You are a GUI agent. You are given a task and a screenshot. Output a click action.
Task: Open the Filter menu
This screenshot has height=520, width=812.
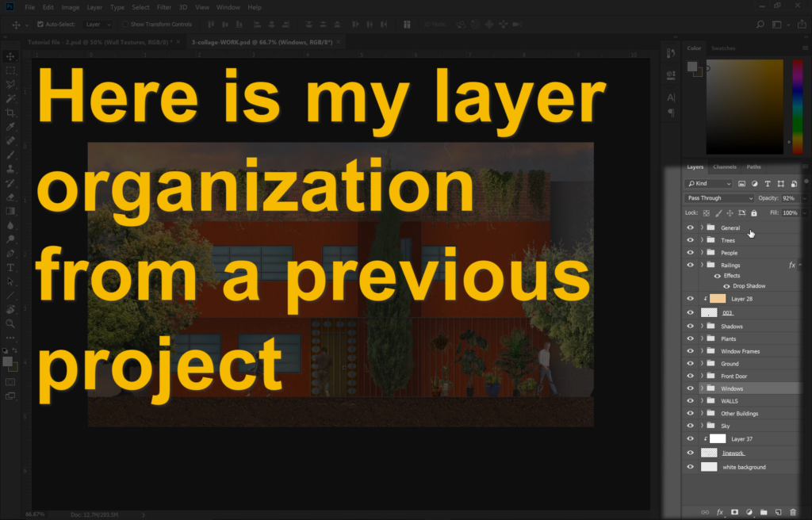tap(163, 7)
